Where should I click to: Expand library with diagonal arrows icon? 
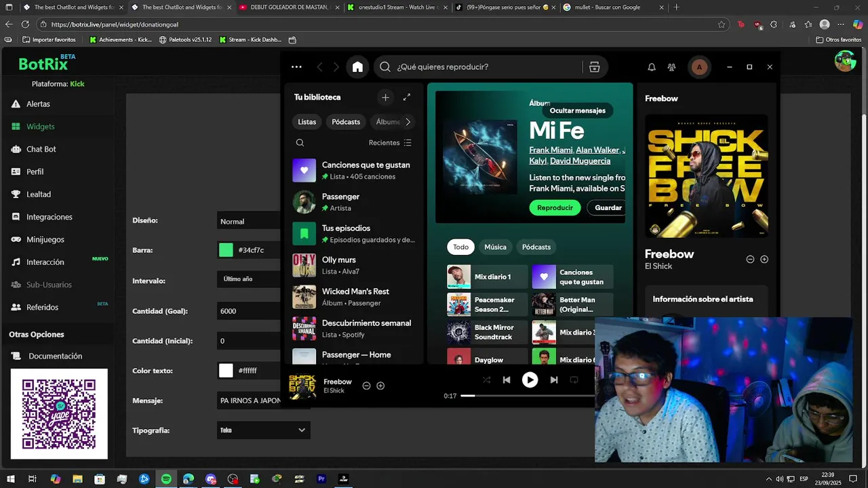tap(407, 98)
